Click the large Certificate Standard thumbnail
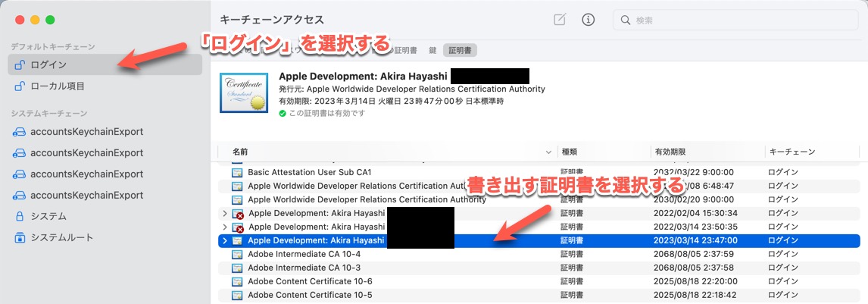The width and height of the screenshot is (868, 304). (244, 92)
